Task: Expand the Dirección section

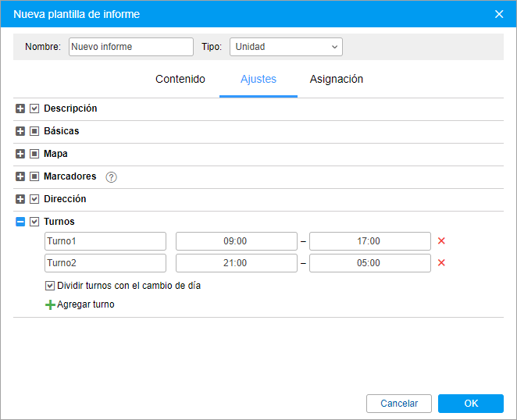Action: pos(20,199)
